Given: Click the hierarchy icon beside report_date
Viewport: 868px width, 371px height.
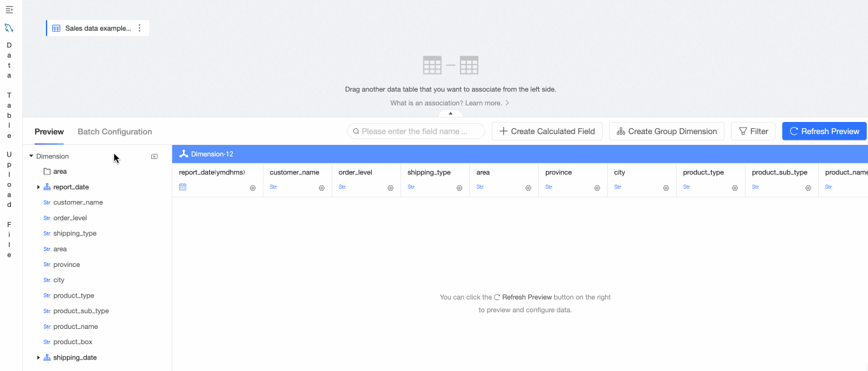Looking at the screenshot, I should point(47,187).
